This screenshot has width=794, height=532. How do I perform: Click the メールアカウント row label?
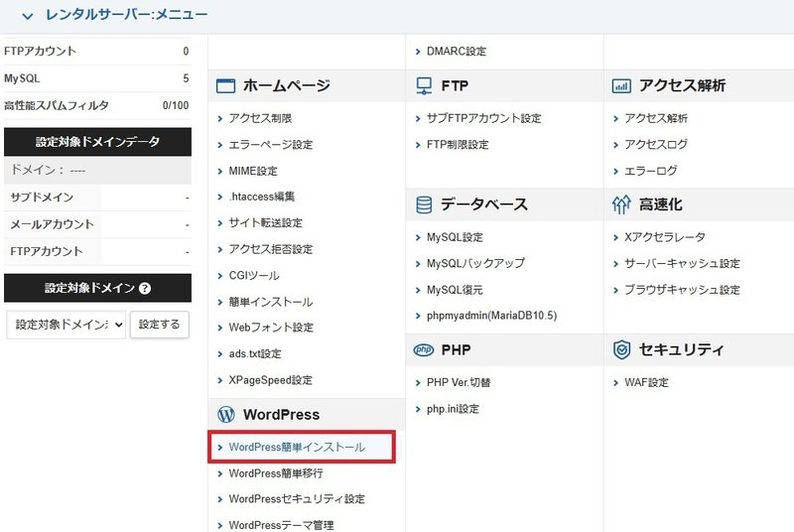(53, 224)
